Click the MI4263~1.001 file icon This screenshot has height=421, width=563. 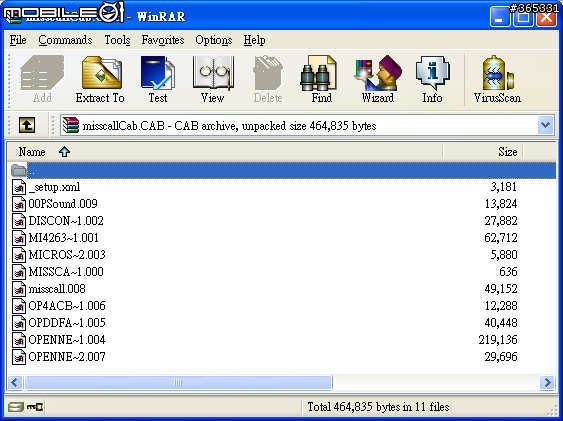(19, 238)
